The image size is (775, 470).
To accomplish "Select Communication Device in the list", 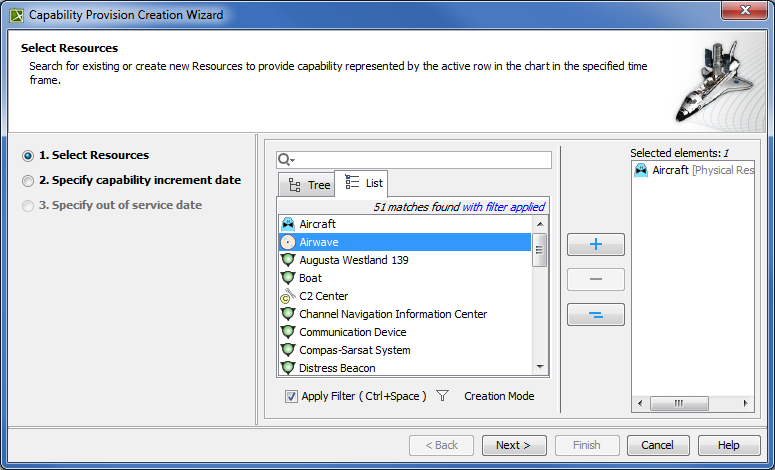I will (353, 332).
